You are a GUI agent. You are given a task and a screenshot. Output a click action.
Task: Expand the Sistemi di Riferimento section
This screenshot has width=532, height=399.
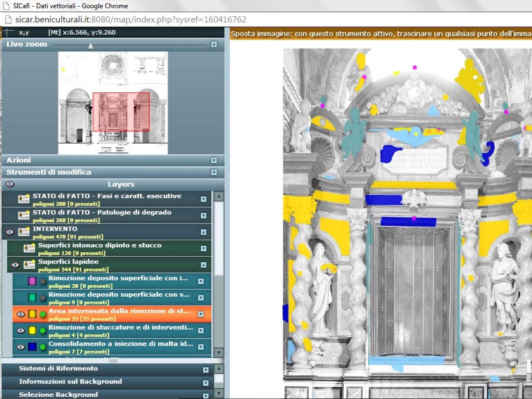pos(206,370)
